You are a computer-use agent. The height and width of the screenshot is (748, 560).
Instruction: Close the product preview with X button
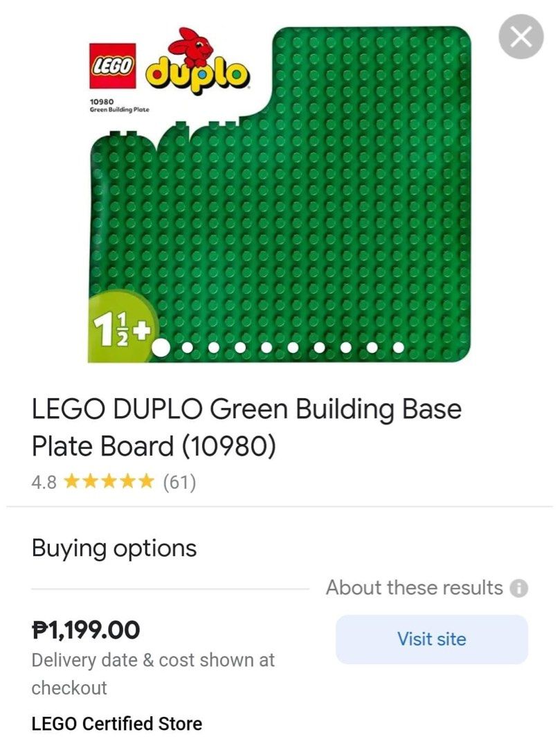521,37
